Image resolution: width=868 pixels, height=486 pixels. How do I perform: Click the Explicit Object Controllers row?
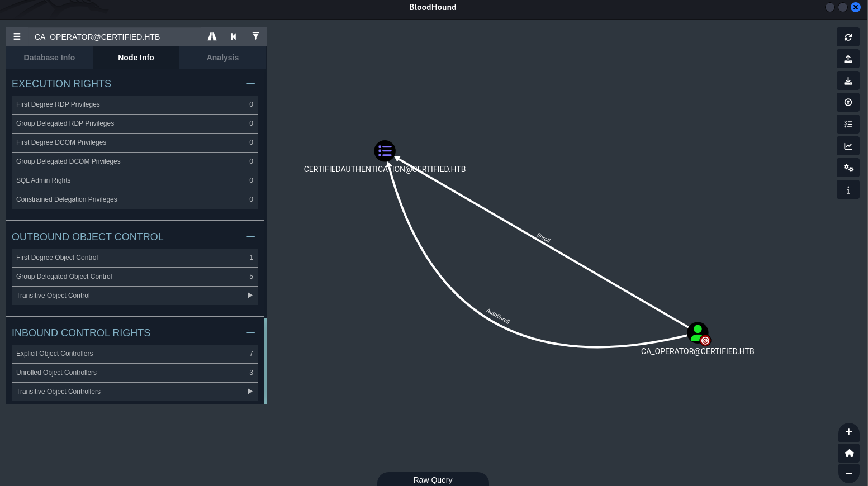tap(134, 354)
